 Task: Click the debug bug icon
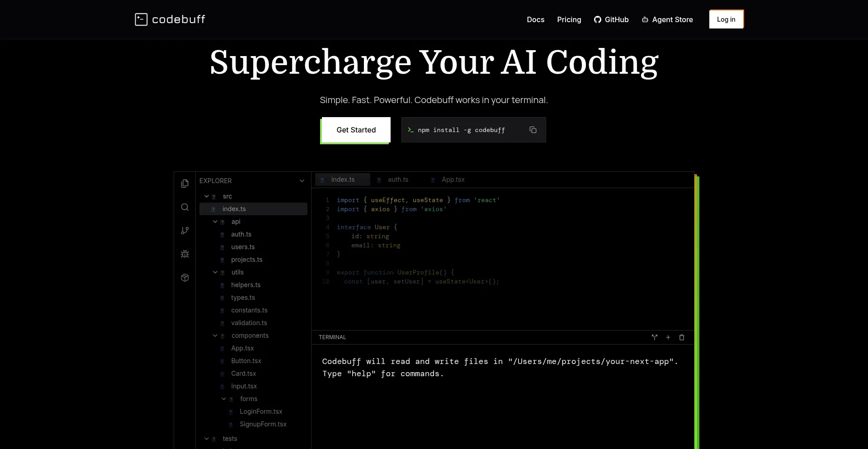tap(185, 254)
